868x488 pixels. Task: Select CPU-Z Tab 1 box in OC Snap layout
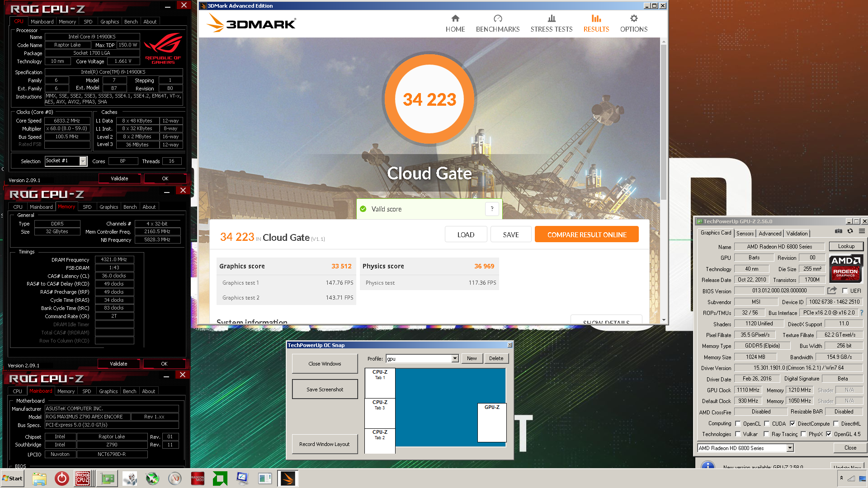380,383
